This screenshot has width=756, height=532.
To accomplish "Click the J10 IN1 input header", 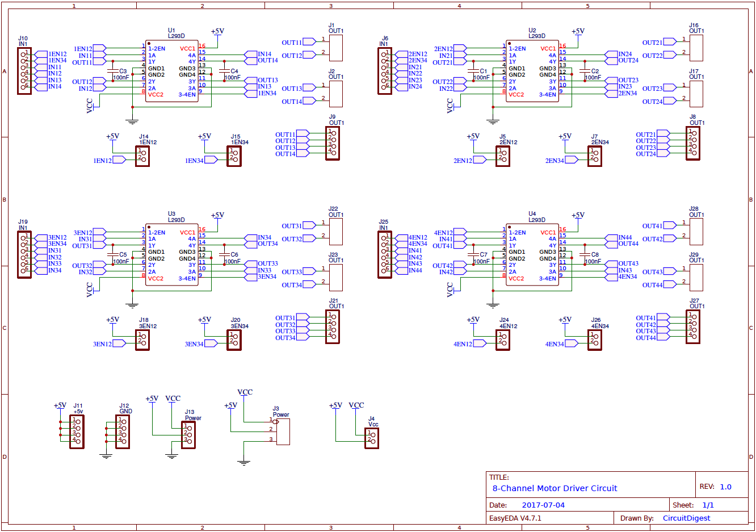I will [x=24, y=71].
